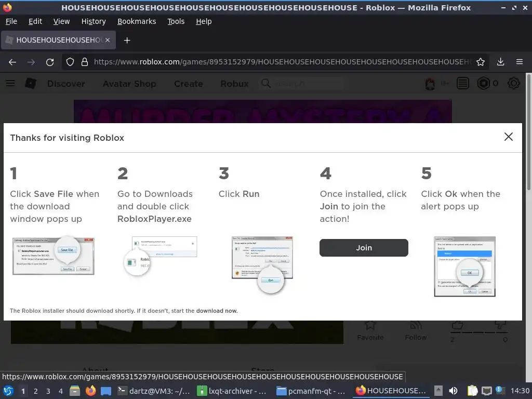Open the View menu
Viewport: 532px width, 399px height.
click(x=61, y=21)
